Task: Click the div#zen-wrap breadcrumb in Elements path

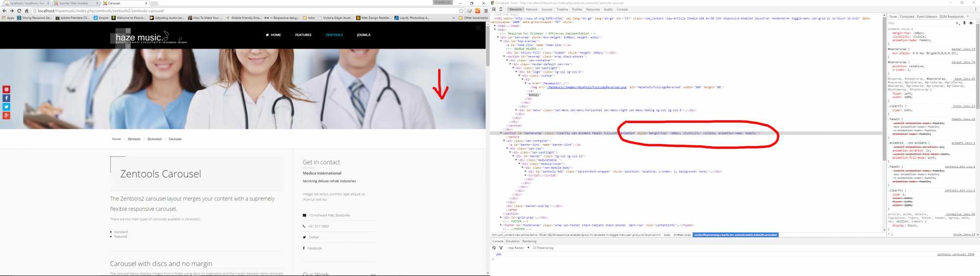Action: [682, 235]
